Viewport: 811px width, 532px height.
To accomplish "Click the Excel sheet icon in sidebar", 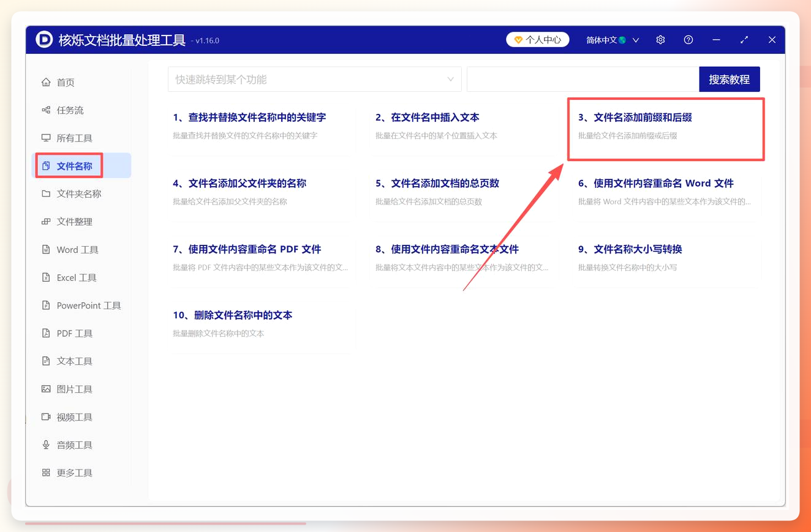I will tap(46, 277).
